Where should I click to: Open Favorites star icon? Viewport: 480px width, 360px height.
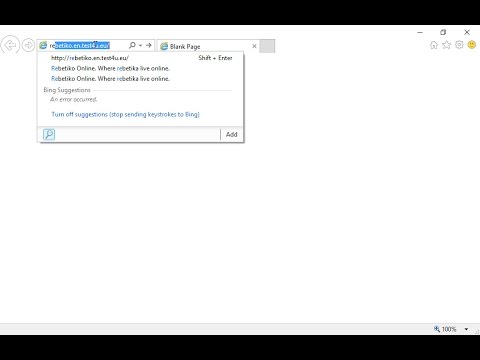[x=446, y=45]
